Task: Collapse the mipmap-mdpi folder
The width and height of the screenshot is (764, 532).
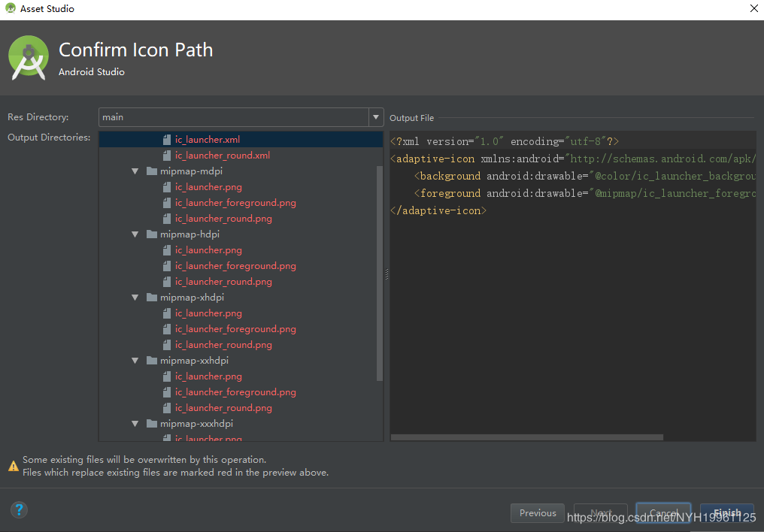Action: pos(135,171)
